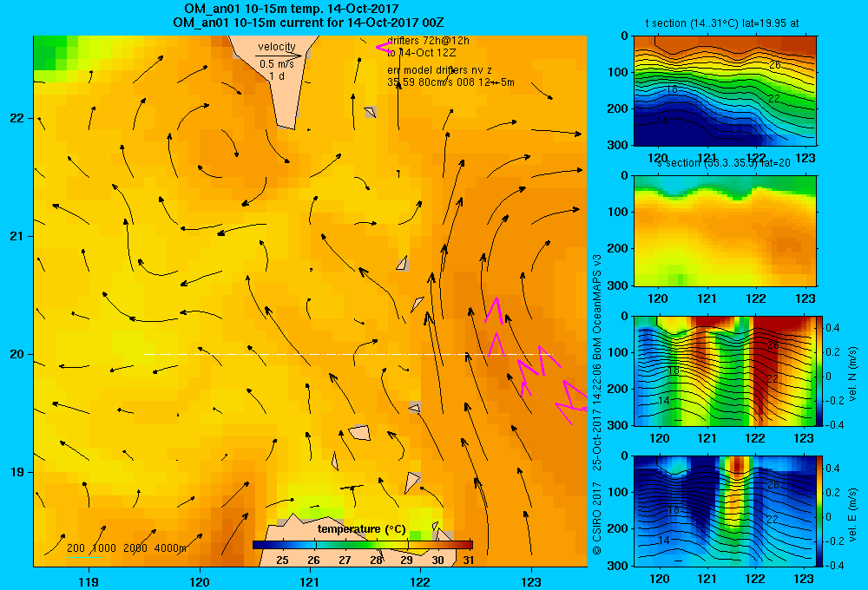
Task: Click the "1 d" text under the velocity scale
Action: click(x=277, y=75)
